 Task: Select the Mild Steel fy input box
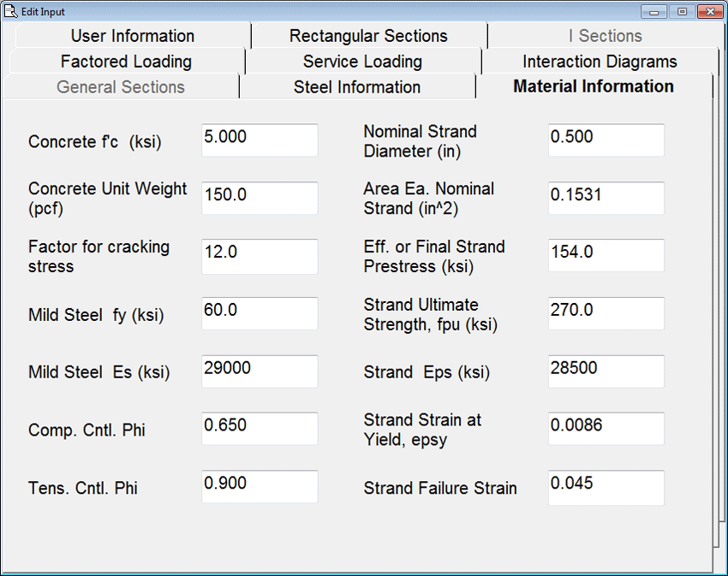coord(260,313)
